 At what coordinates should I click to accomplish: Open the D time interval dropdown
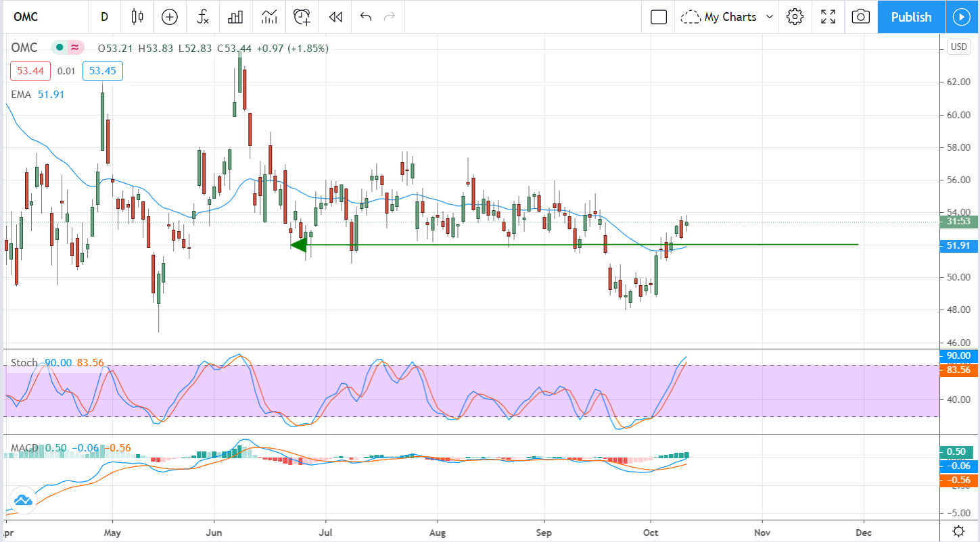104,17
